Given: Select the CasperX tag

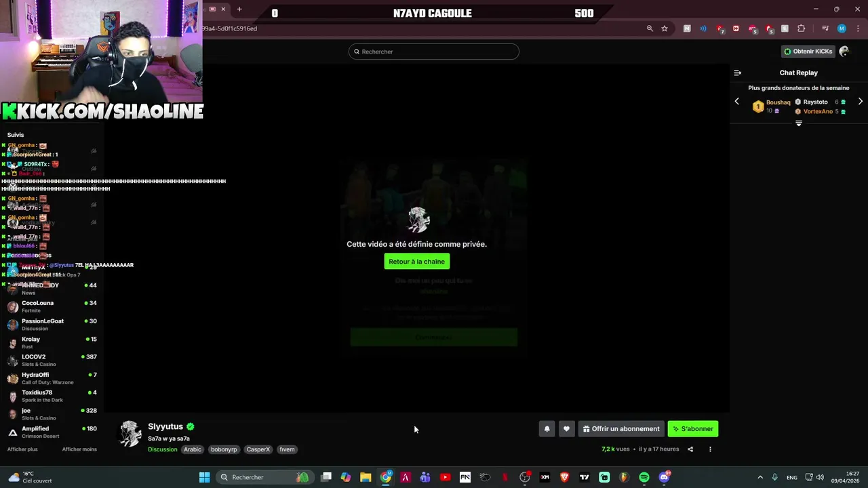Looking at the screenshot, I should tap(258, 449).
